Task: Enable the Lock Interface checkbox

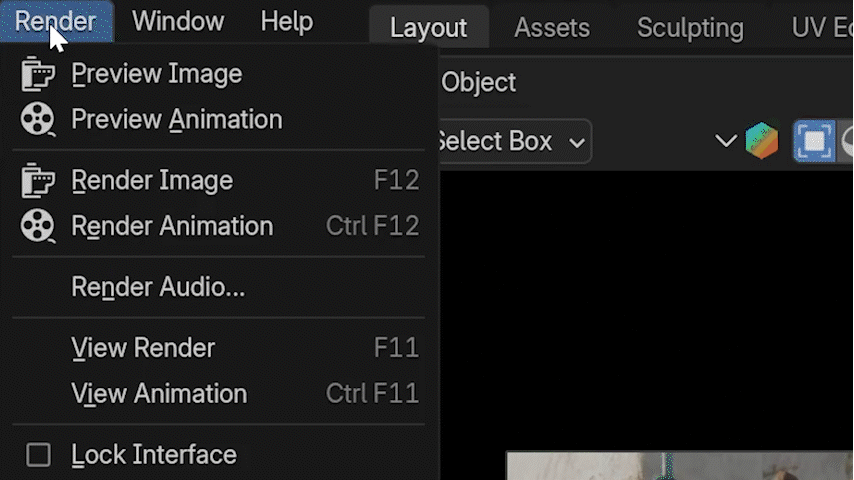Action: (x=38, y=455)
